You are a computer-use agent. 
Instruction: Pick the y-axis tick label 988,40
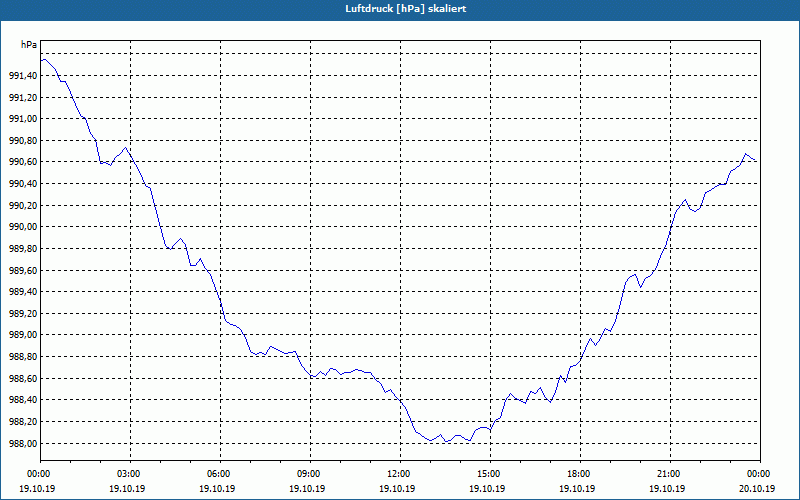23,400
